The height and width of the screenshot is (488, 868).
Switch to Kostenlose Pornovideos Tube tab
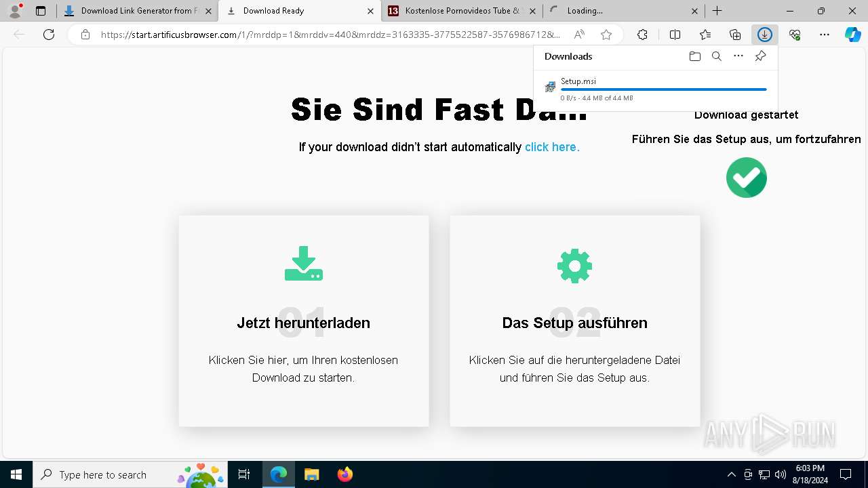coord(461,11)
